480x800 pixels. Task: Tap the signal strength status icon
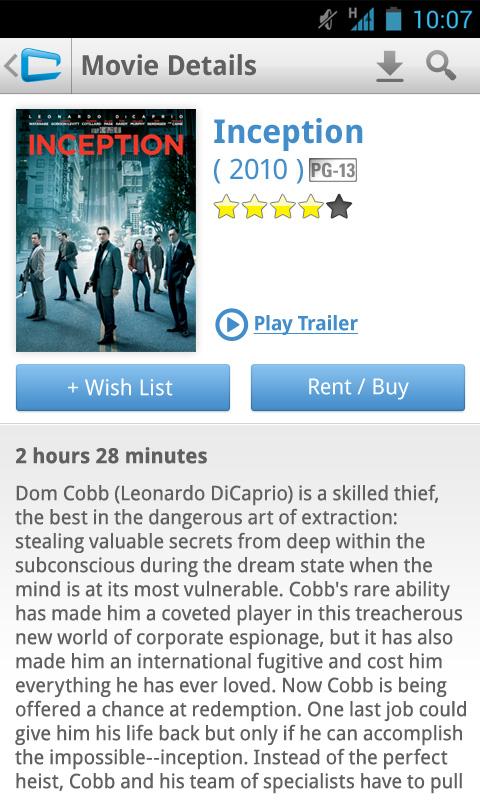coord(361,19)
